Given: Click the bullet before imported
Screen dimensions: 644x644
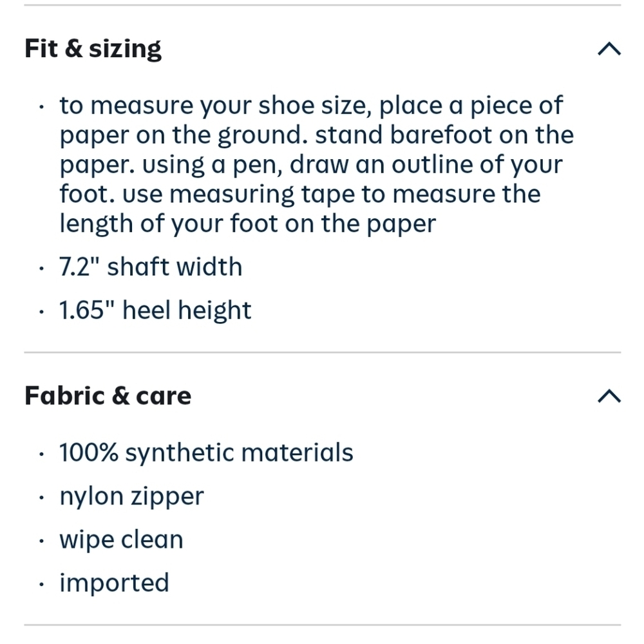Looking at the screenshot, I should pyautogui.click(x=41, y=584).
